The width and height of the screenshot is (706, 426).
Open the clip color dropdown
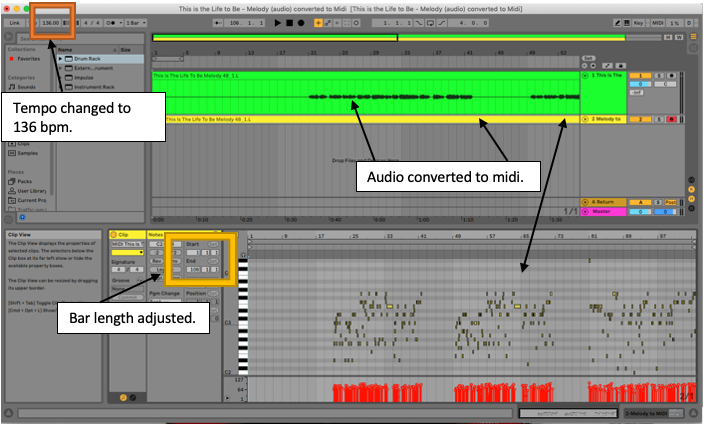(127, 253)
